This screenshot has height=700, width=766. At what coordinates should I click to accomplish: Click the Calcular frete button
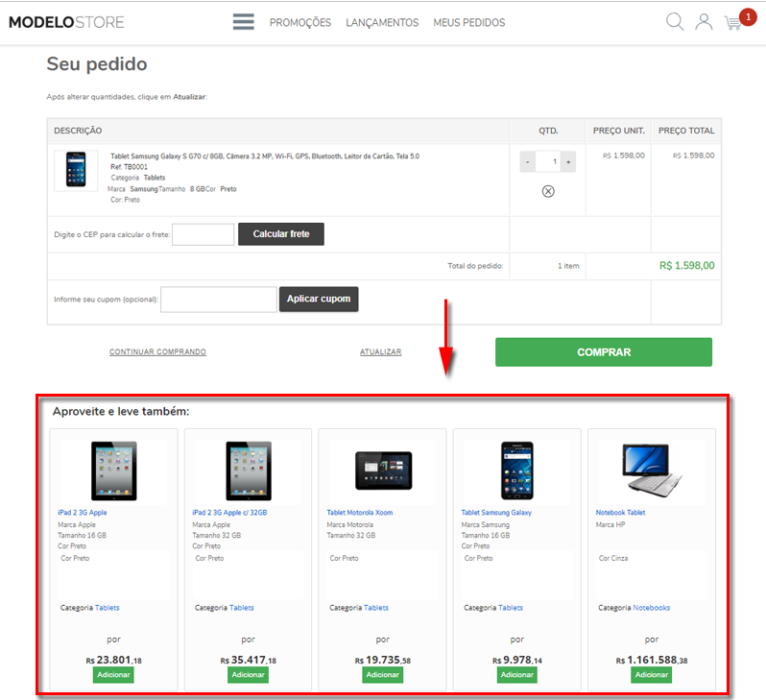pyautogui.click(x=281, y=234)
